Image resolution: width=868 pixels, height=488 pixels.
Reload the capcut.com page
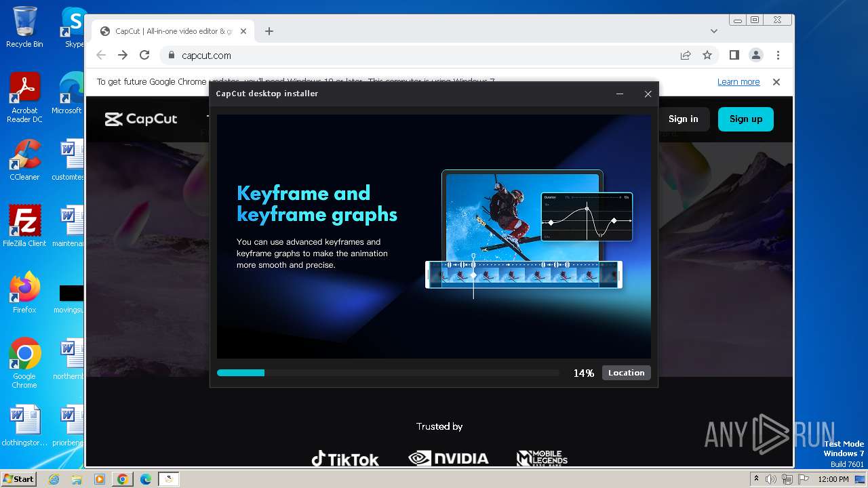[144, 56]
